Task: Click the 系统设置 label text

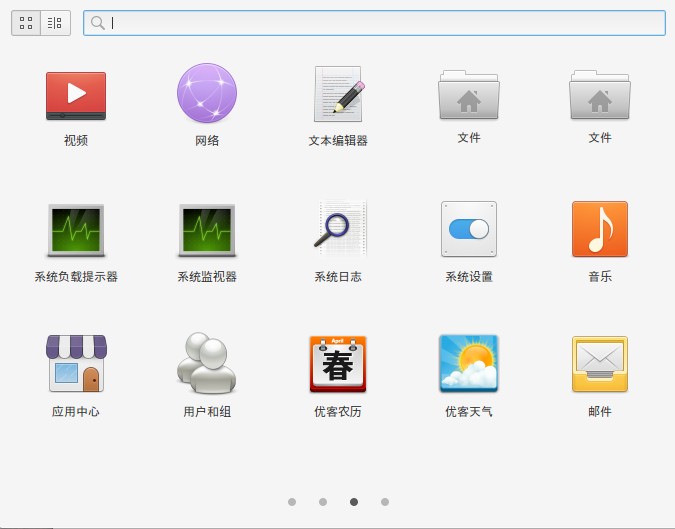Action: 469,276
